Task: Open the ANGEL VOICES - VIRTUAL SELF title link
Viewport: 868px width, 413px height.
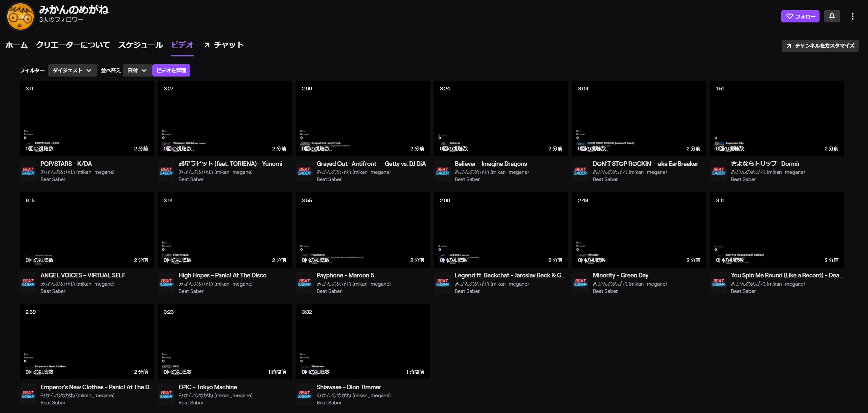Action: pos(83,275)
